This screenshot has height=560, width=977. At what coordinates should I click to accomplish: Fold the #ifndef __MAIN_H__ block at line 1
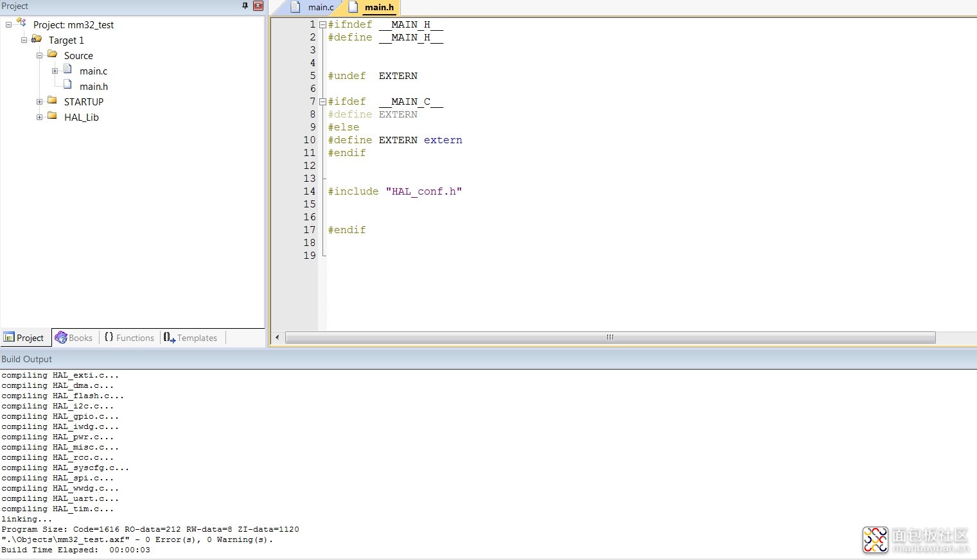[322, 25]
